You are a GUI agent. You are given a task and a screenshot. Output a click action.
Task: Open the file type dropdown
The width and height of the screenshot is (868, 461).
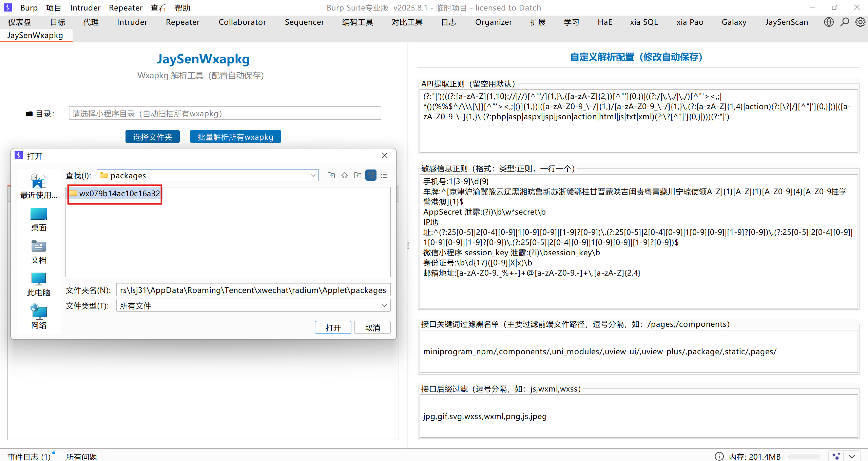coord(384,305)
